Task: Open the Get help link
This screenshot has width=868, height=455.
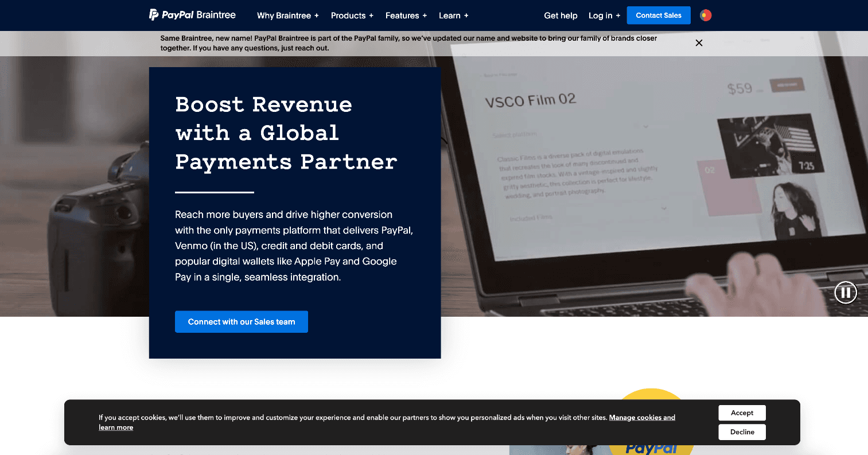Action: [560, 15]
